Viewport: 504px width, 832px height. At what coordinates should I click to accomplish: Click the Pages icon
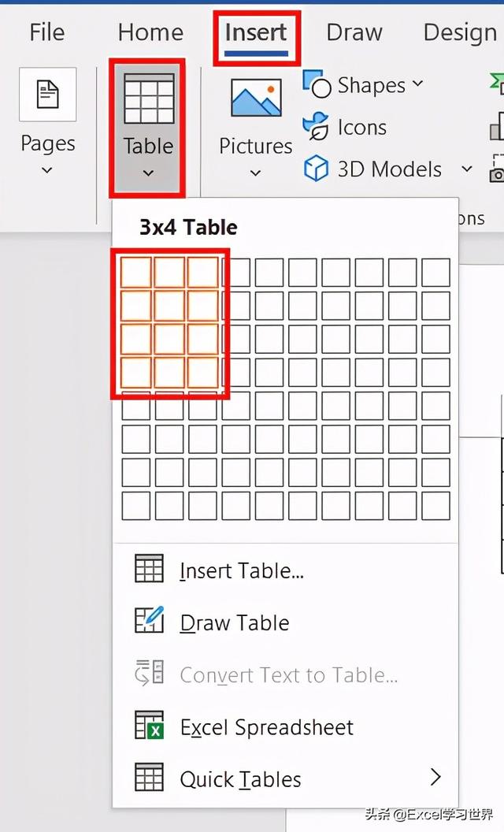(48, 95)
